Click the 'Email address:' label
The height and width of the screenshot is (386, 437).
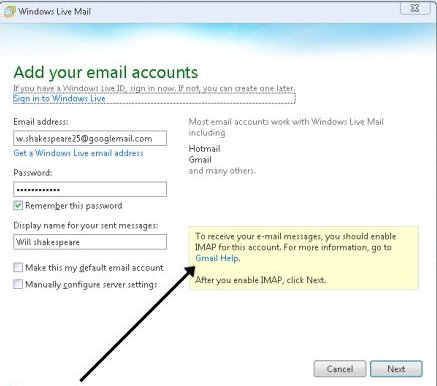click(x=41, y=122)
